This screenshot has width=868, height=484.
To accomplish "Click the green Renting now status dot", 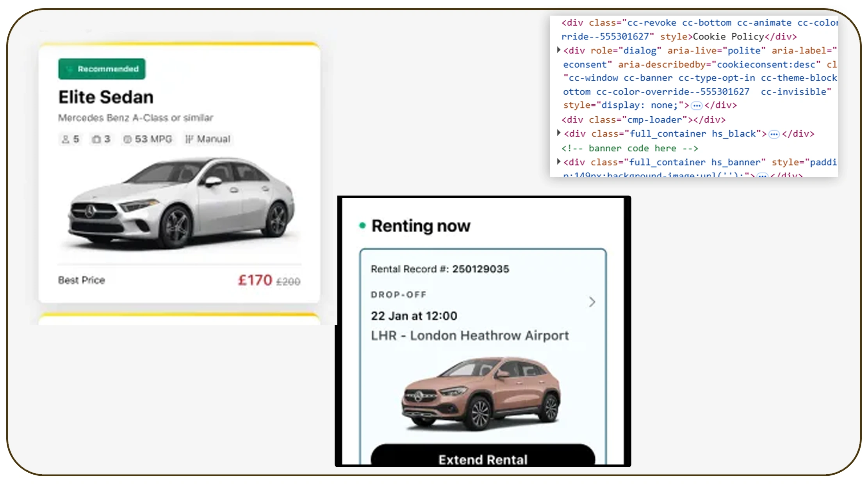I will pos(362,225).
